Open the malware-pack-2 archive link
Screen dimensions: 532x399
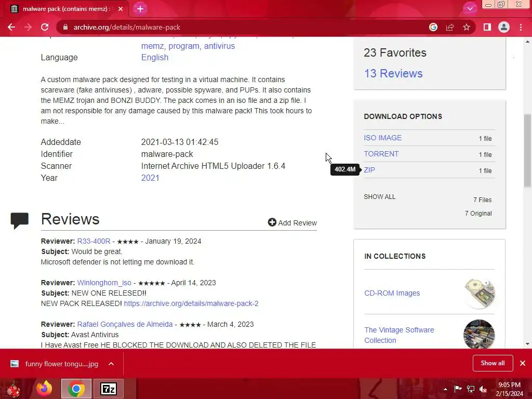191,303
